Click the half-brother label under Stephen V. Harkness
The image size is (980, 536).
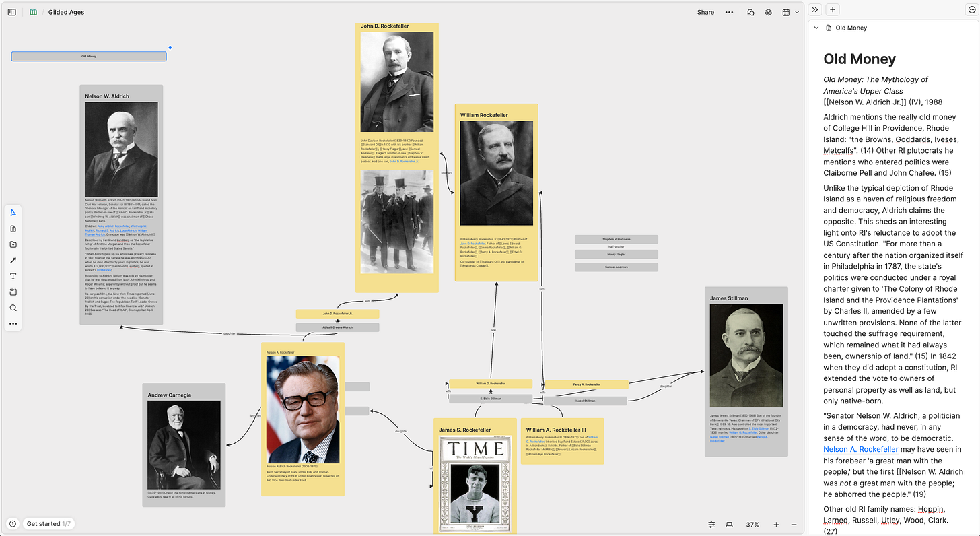pyautogui.click(x=617, y=247)
